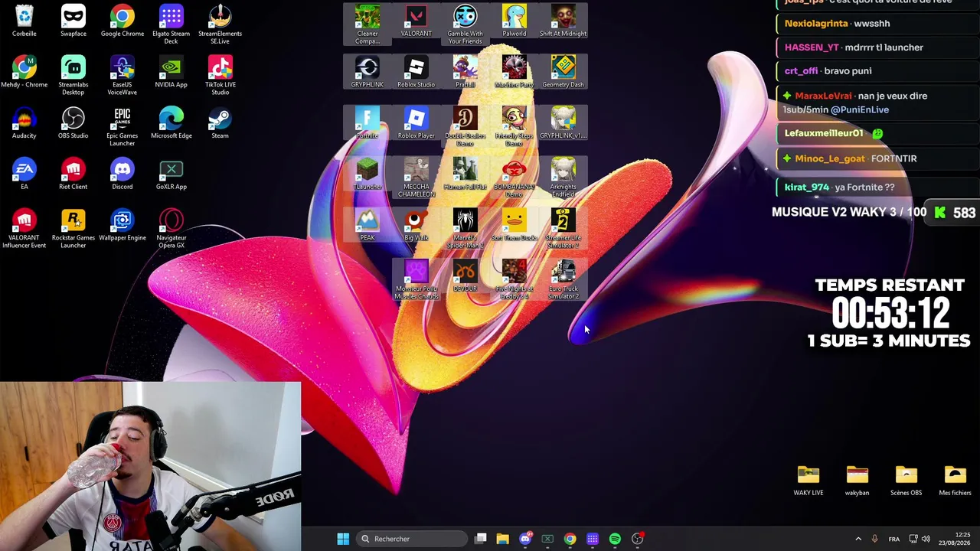Select the Marvel's Spider-Man 2 icon
980x551 pixels.
click(x=465, y=230)
